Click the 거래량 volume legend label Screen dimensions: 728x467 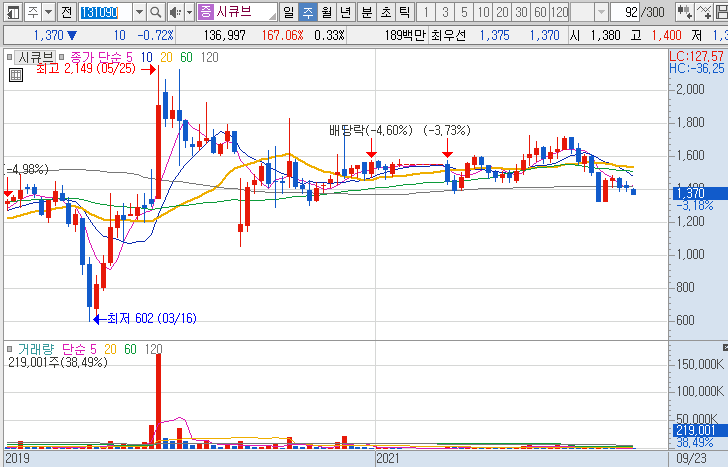[x=36, y=349]
